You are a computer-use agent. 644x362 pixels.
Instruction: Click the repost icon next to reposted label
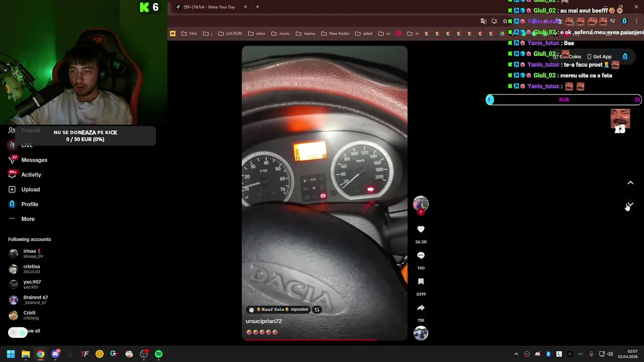[x=317, y=310]
